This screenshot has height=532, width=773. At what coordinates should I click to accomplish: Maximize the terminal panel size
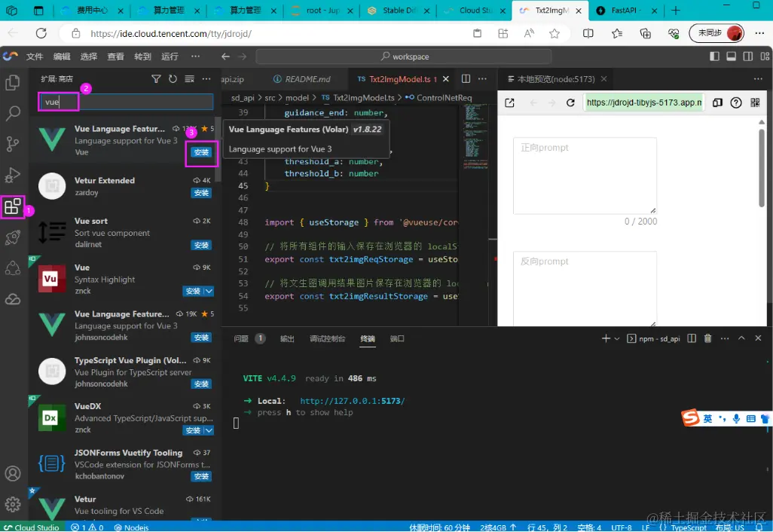point(741,338)
